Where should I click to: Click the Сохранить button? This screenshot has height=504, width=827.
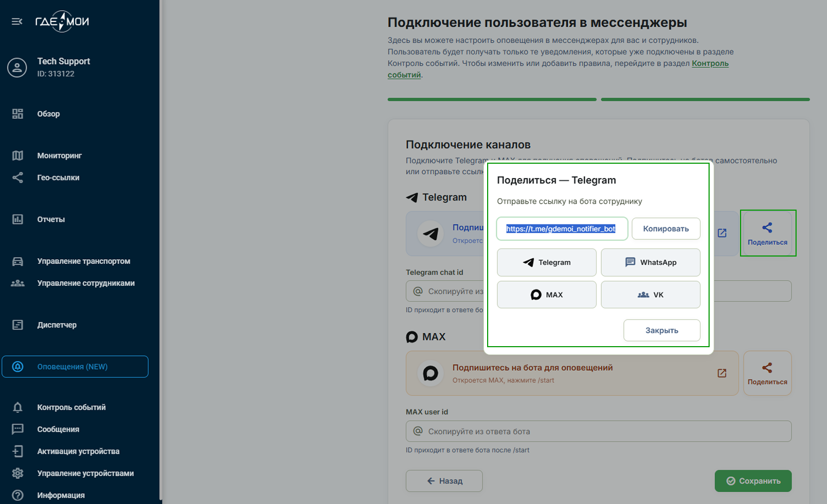[753, 481]
